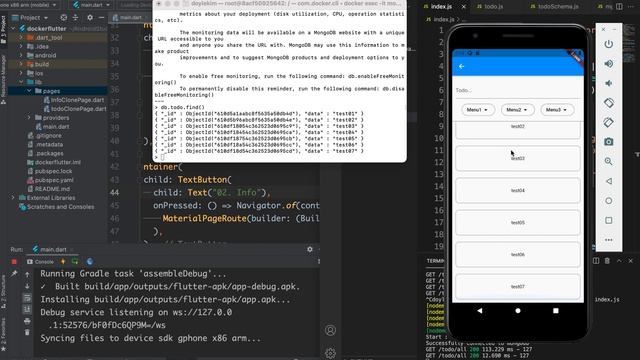Viewport: 640px width, 360px height.
Task: Focus the Todo... text field in the app
Action: coord(518,90)
